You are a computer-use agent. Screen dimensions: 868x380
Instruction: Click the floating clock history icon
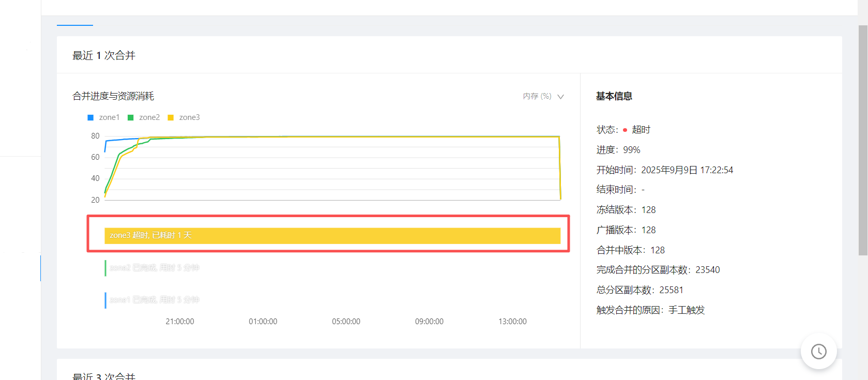[x=818, y=352]
